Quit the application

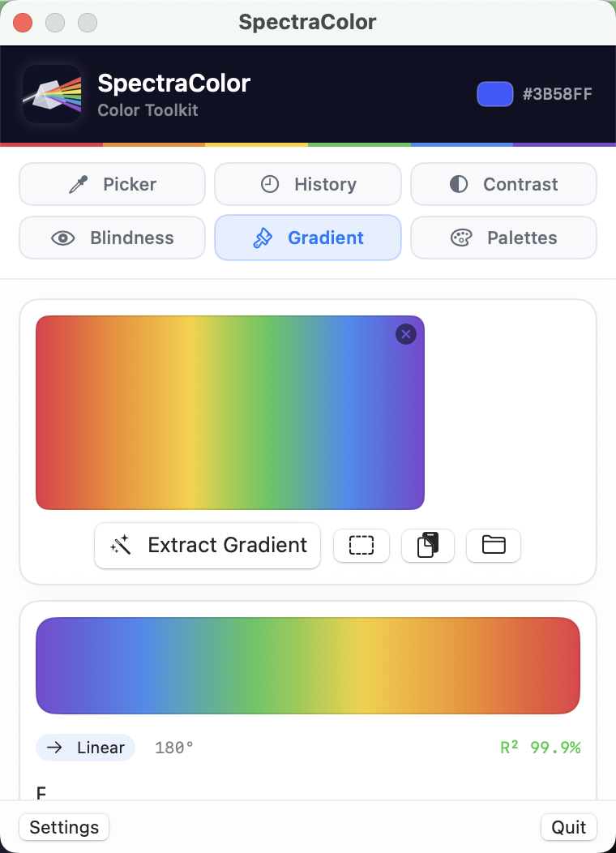point(568,827)
